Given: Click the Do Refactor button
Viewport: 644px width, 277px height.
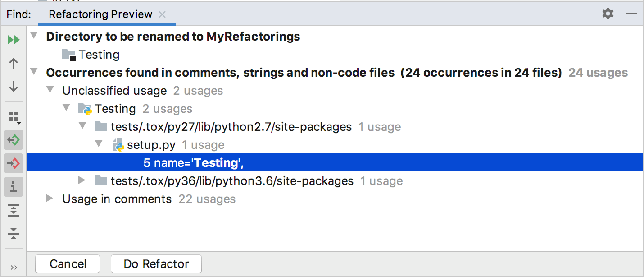Looking at the screenshot, I should [156, 264].
